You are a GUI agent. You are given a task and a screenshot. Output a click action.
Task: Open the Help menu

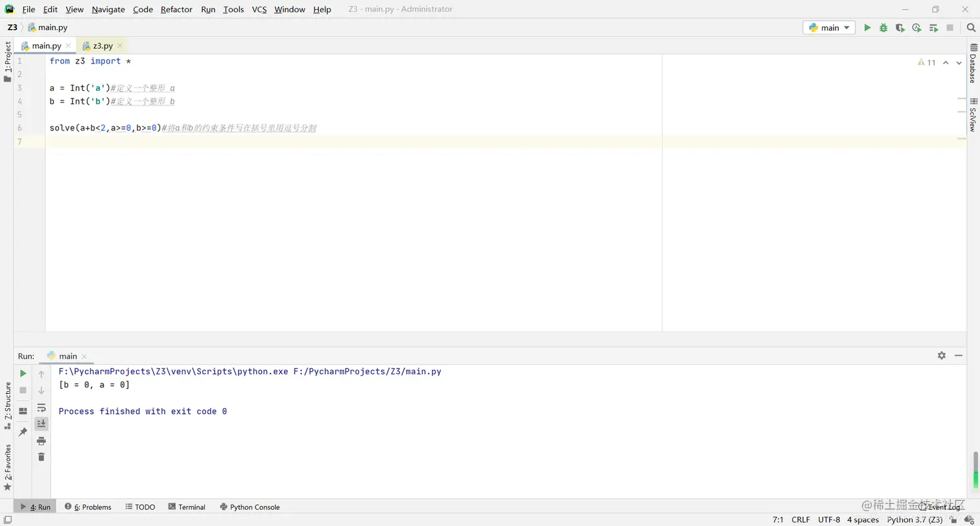(x=322, y=9)
